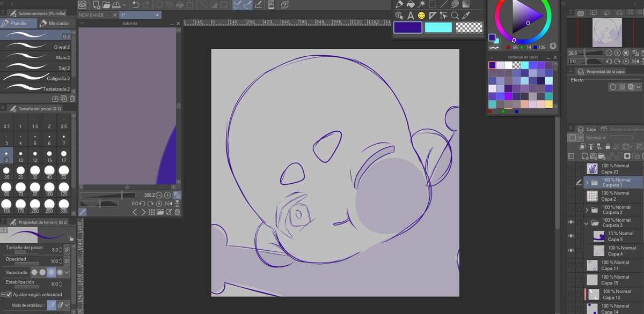The image size is (644, 314).
Task: Close the NEW BANER tab
Action: coord(115,15)
